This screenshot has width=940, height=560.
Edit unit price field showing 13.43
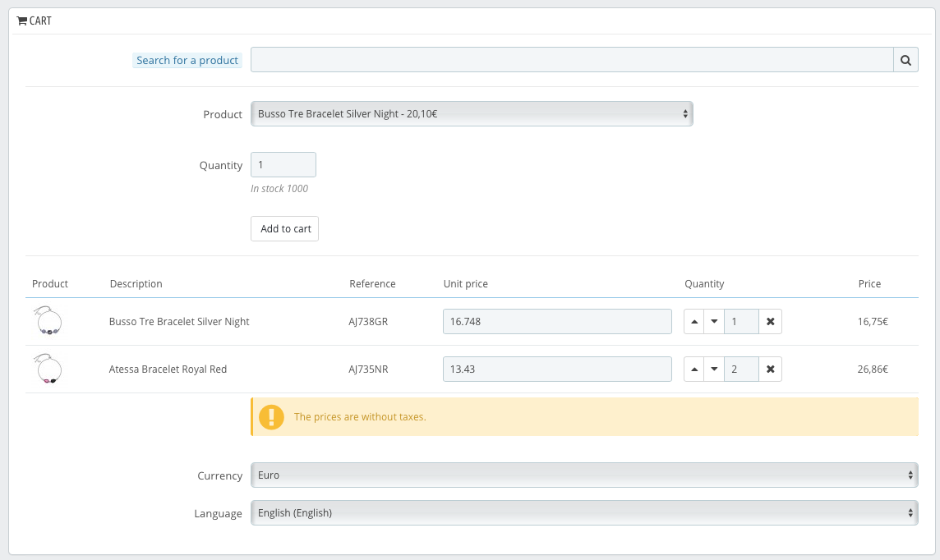(557, 370)
